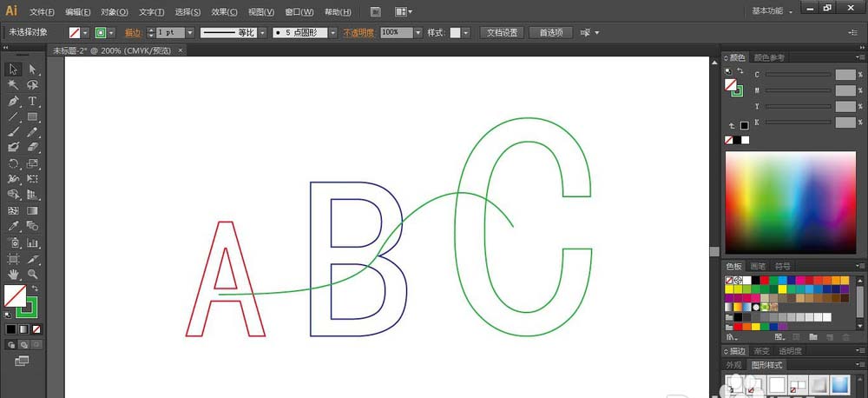Toggle the default fill and stroke icon
Image resolution: width=868 pixels, height=398 pixels.
(x=7, y=315)
